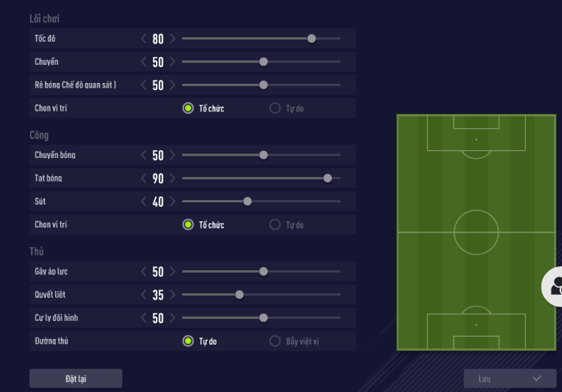Decrease Gây áp lực value with left arrow
Screen dimensions: 562x392
(x=144, y=272)
